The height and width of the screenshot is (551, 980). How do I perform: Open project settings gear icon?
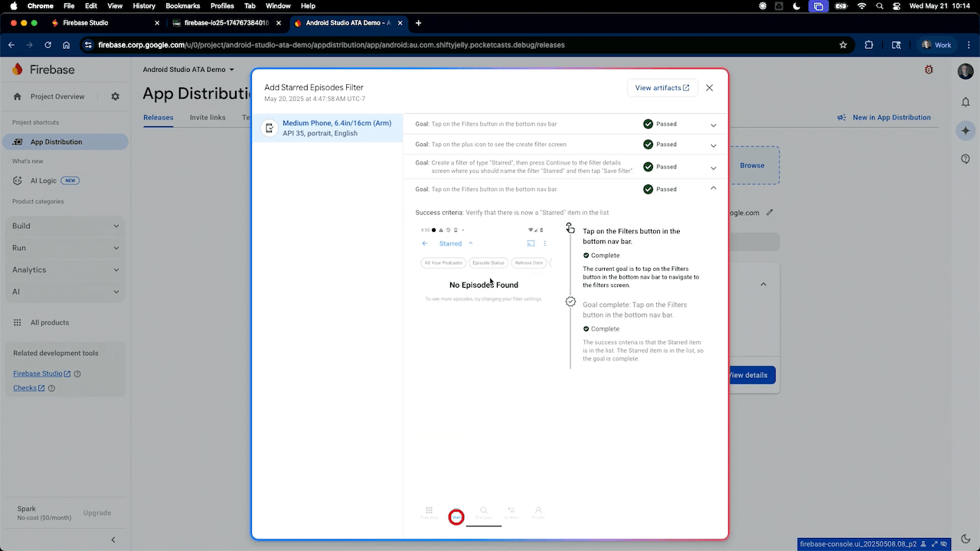[x=116, y=96]
